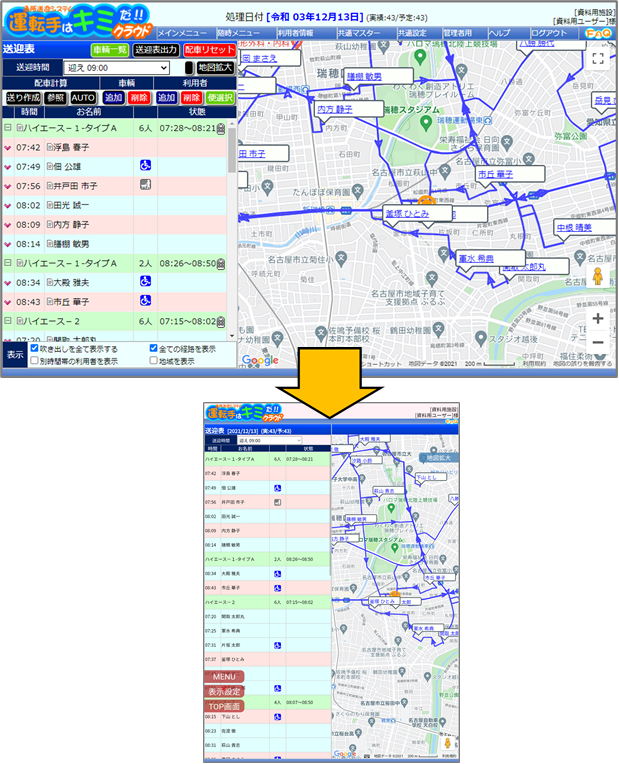Click vehicle icon beside 07:15~08:02
Viewport: 619px width, 764px height.
point(221,322)
